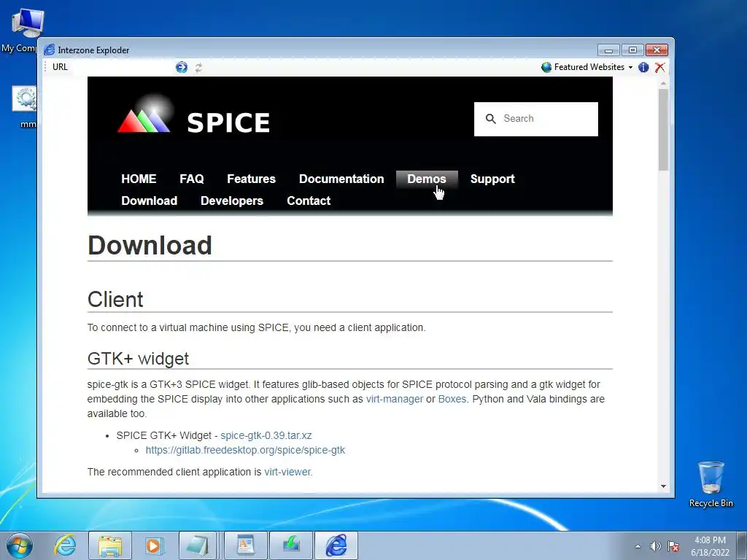Focus the SPICE Search field
The height and width of the screenshot is (560, 747).
pos(536,119)
